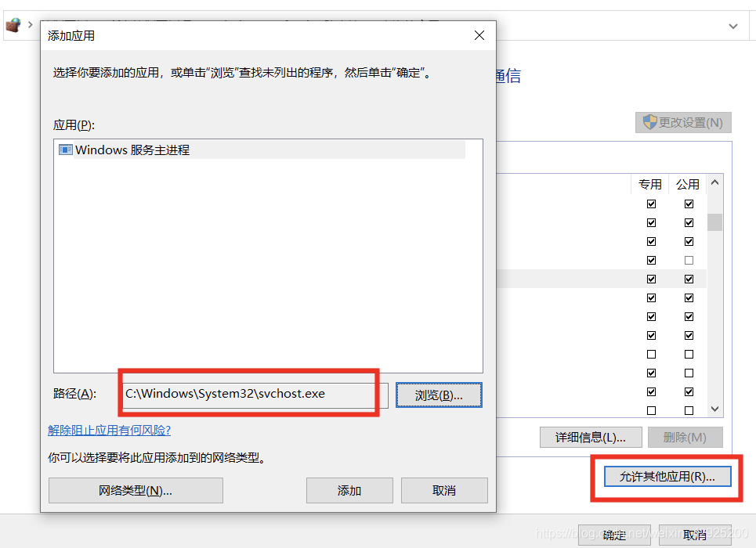Click the 公用 column header
The image size is (756, 548).
coord(688,184)
